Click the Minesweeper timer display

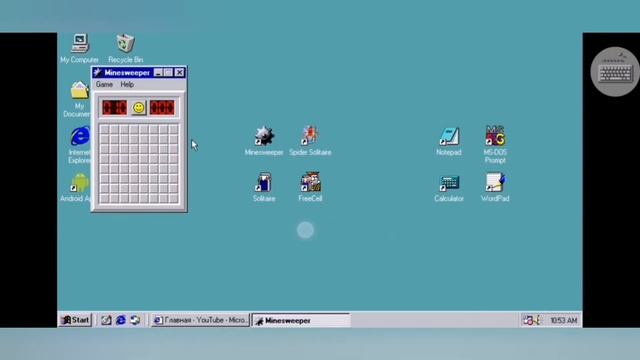162,108
